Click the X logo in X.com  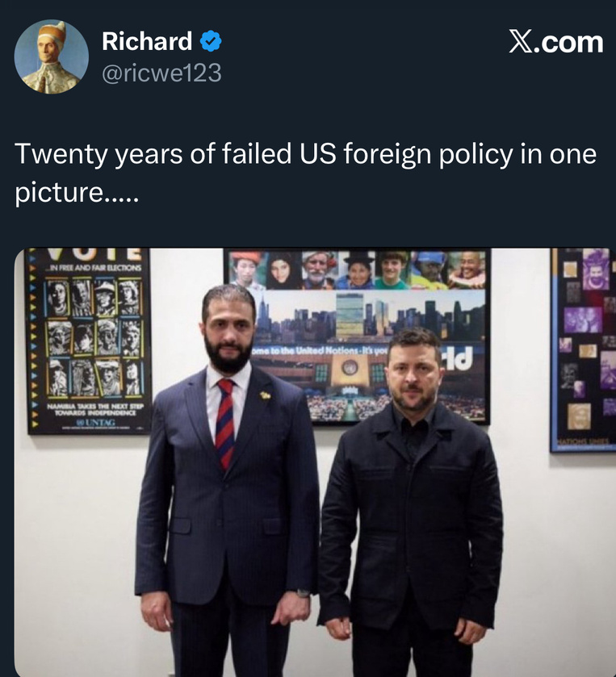pos(522,41)
